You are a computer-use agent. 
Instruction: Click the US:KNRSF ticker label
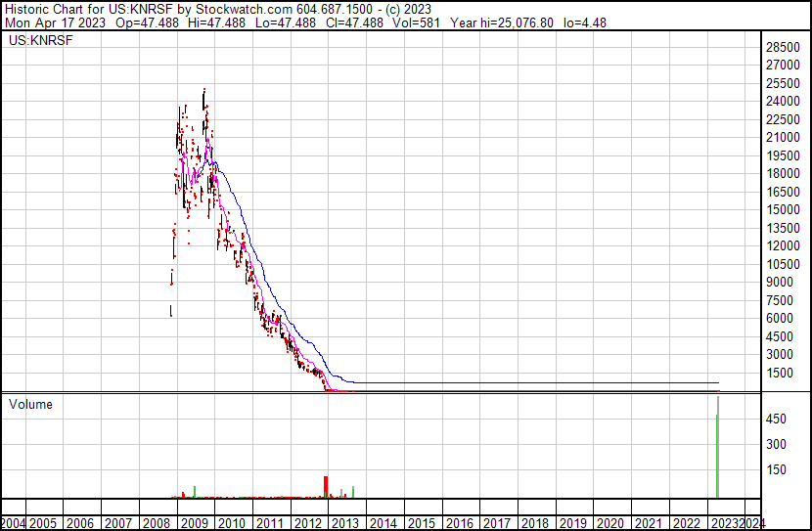click(38, 41)
